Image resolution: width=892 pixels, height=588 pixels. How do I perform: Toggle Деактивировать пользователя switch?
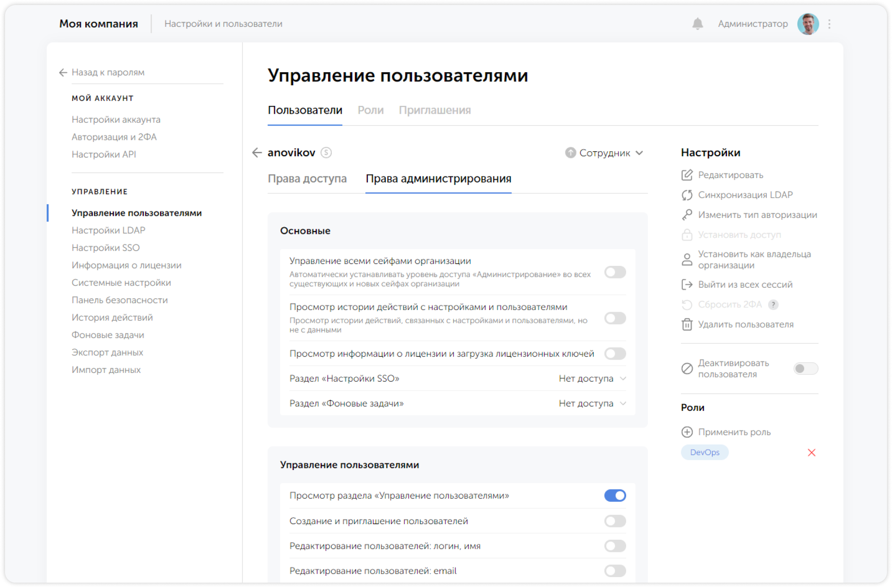point(806,368)
